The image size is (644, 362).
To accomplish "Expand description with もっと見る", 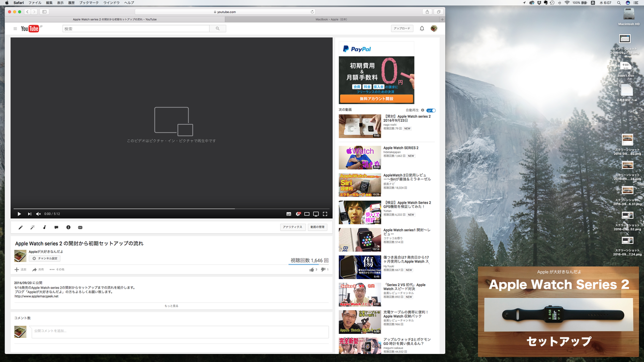I will tap(172, 306).
